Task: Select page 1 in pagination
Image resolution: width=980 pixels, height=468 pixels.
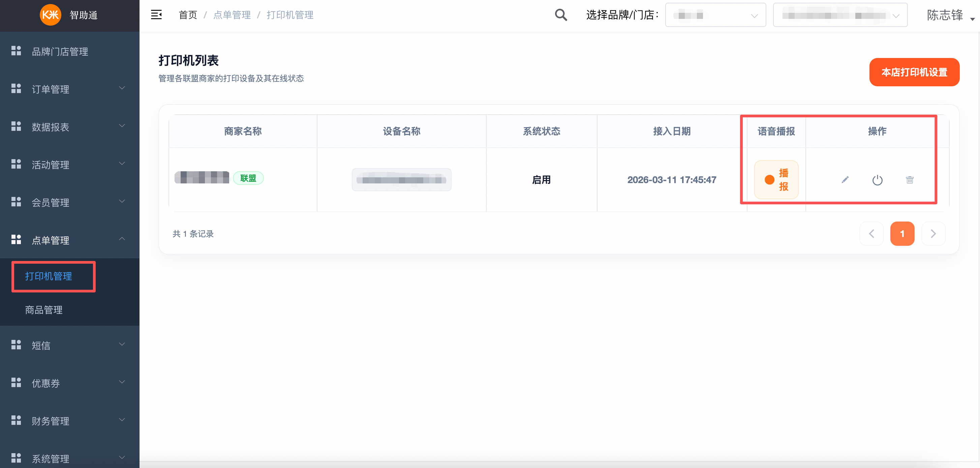Action: 902,234
